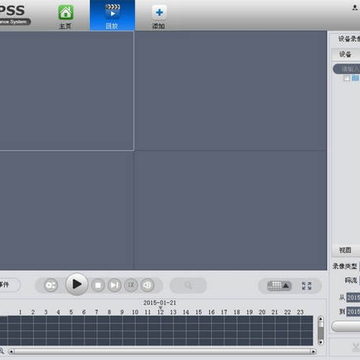
Task: Click the playhead triangle marker at hour 12
Action: tap(160, 308)
